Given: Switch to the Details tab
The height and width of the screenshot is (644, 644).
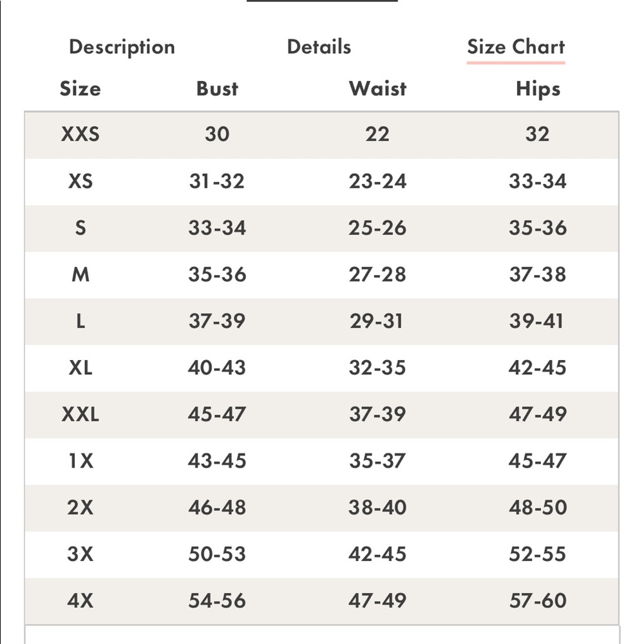Looking at the screenshot, I should (319, 46).
